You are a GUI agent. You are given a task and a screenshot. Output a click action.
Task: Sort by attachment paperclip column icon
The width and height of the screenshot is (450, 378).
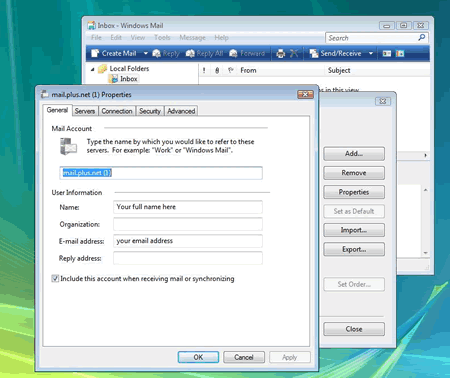tap(217, 70)
